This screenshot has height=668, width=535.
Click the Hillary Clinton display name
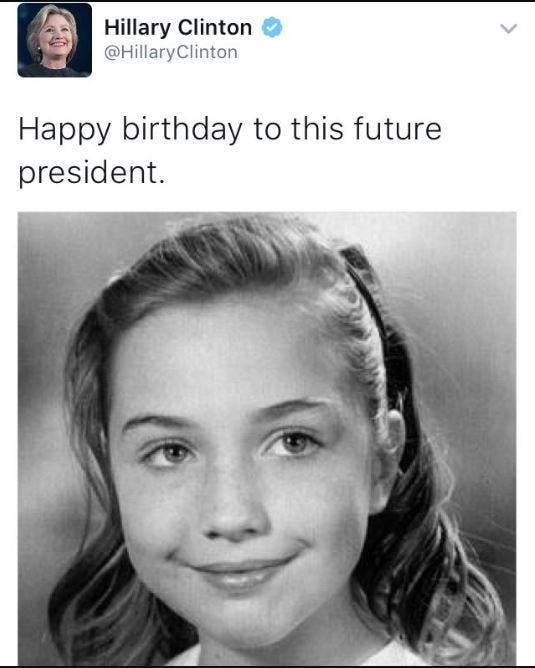pyautogui.click(x=178, y=28)
